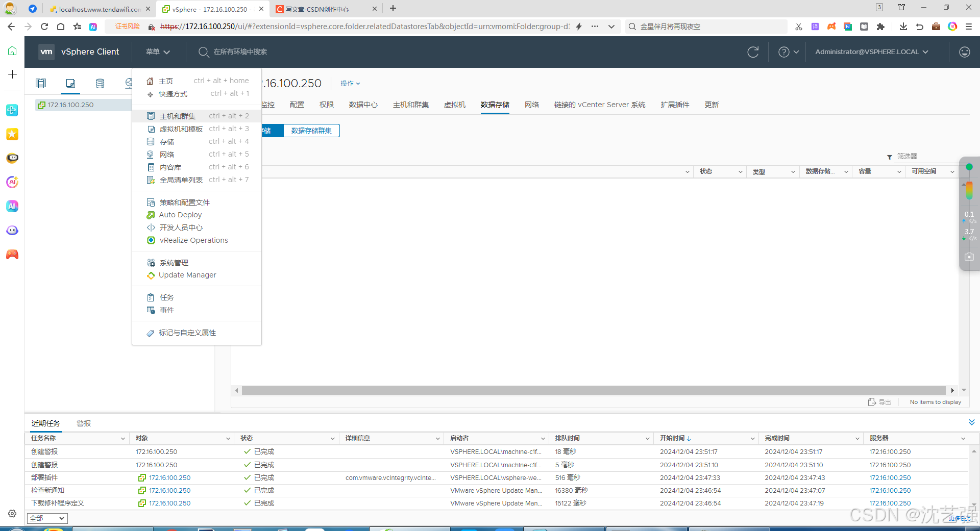980x531 pixels.
Task: Choose Networking menu entry
Action: (197, 155)
